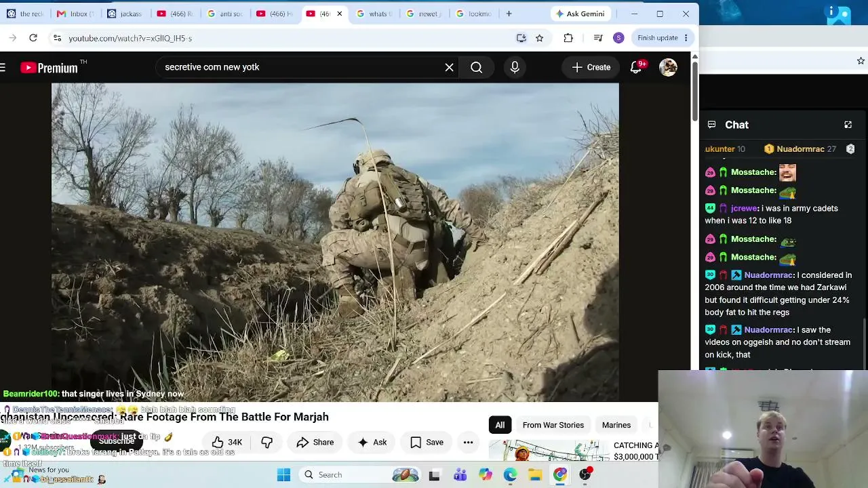The width and height of the screenshot is (868, 488).
Task: Clear the YouTube search text
Action: [x=449, y=67]
